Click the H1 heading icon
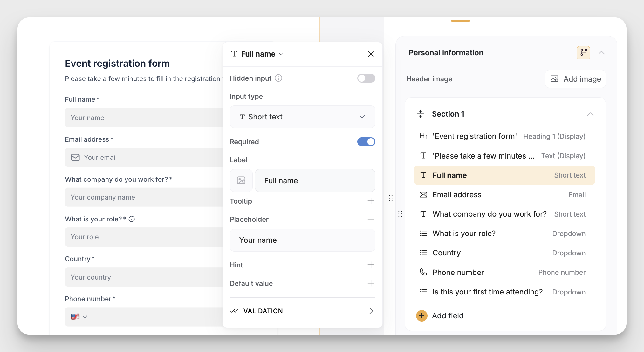The image size is (644, 352). coord(423,136)
